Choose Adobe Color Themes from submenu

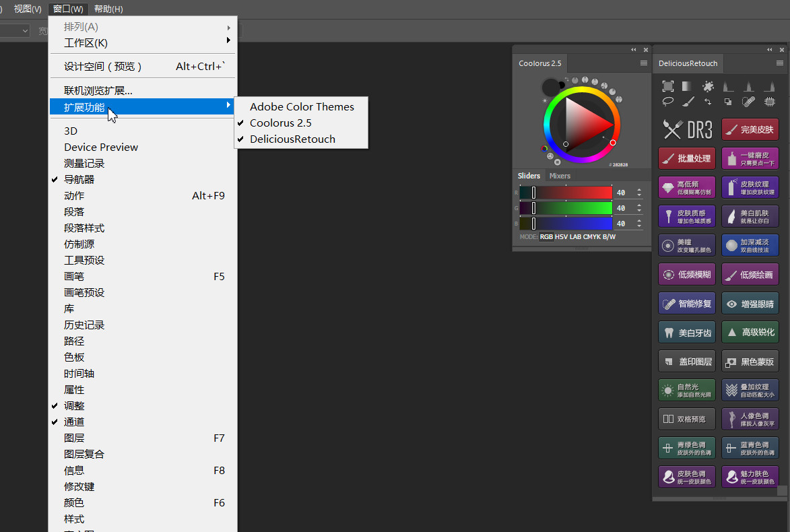coord(301,107)
